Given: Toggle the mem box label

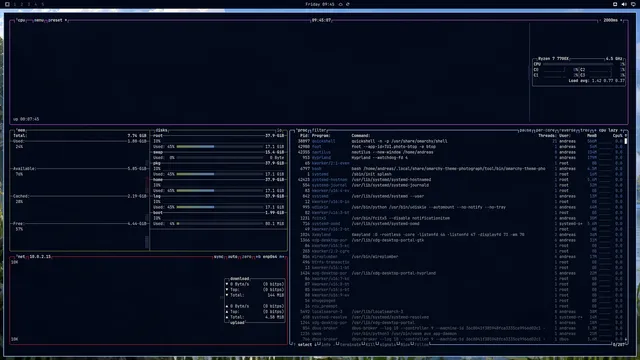Looking at the screenshot, I should point(21,130).
